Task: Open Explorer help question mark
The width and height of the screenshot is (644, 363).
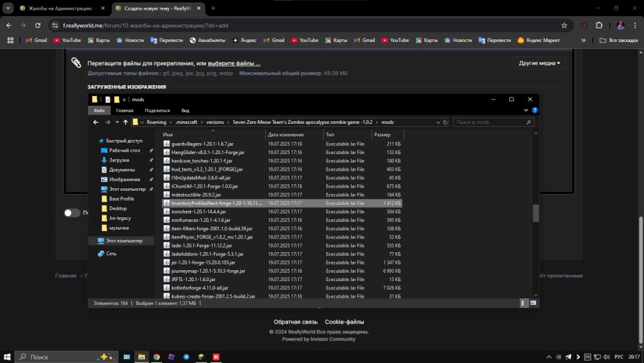Action: [x=535, y=110]
